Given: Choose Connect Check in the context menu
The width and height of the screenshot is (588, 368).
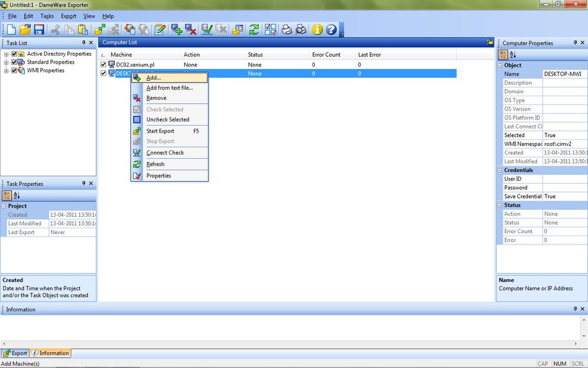Looking at the screenshot, I should click(170, 153).
